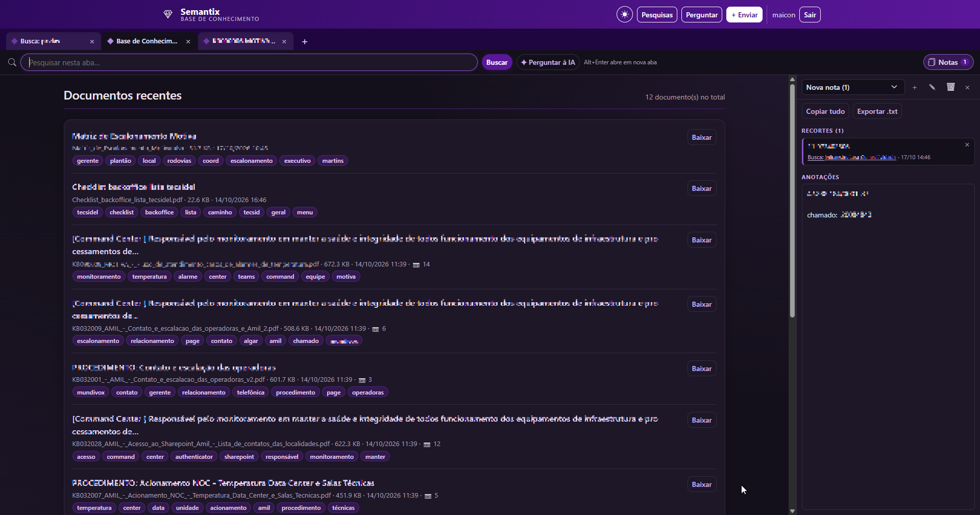The image size is (980, 515).
Task: Close the Busca tab
Action: [92, 42]
